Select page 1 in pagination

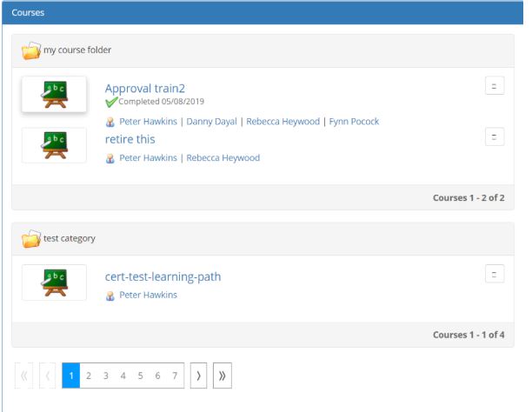click(71, 375)
